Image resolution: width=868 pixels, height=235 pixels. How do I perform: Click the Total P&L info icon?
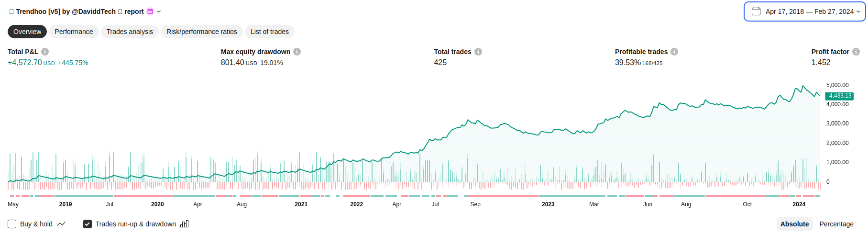pos(45,52)
